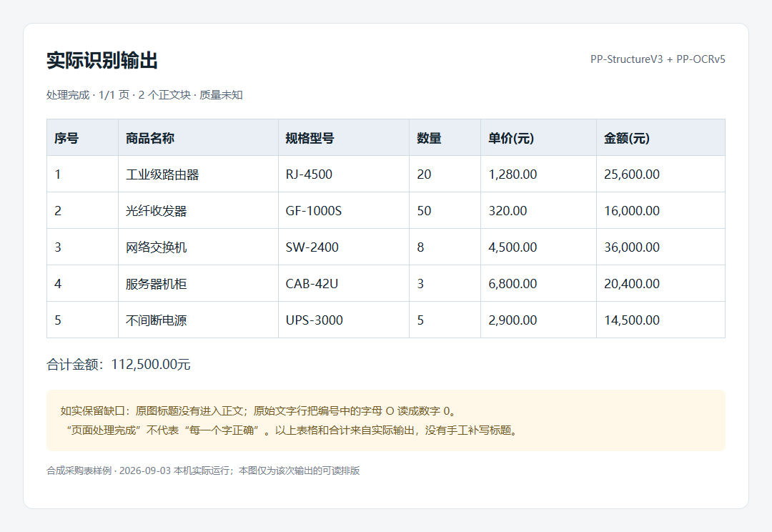Select the cell 光纤收发器
This screenshot has height=532, width=772.
click(199, 210)
